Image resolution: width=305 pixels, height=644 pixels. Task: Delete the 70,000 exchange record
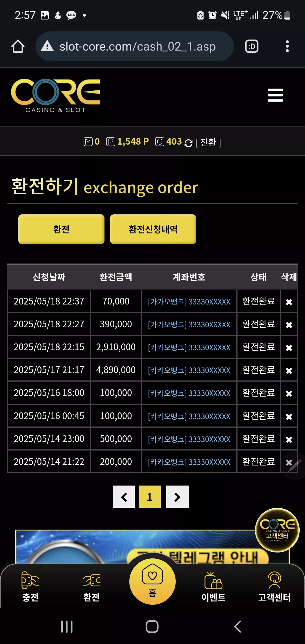[x=289, y=302]
